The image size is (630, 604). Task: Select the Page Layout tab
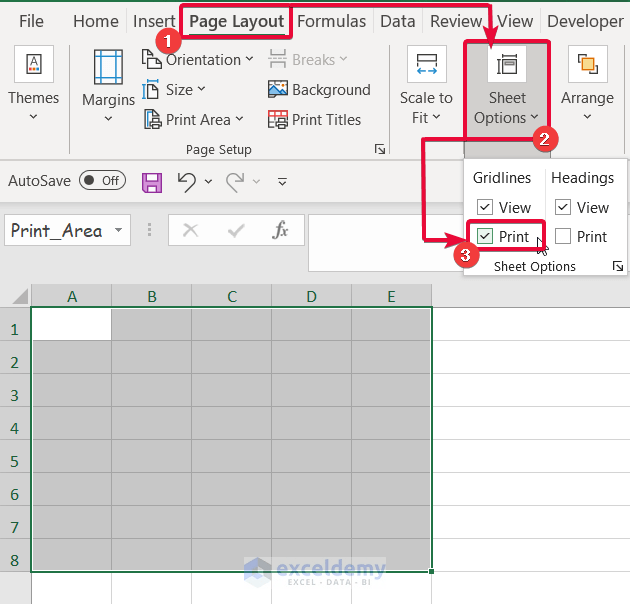tap(236, 21)
